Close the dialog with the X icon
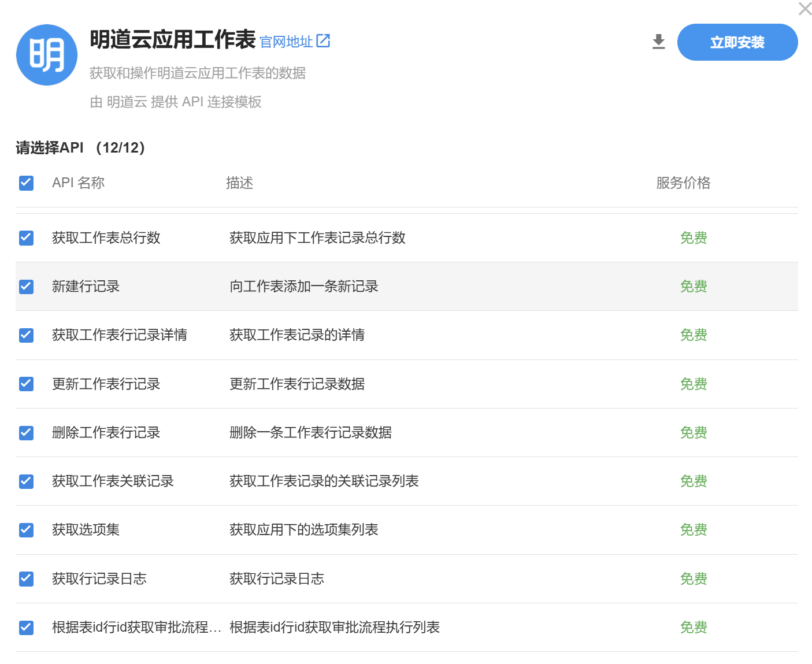The height and width of the screenshot is (664, 812). click(804, 9)
